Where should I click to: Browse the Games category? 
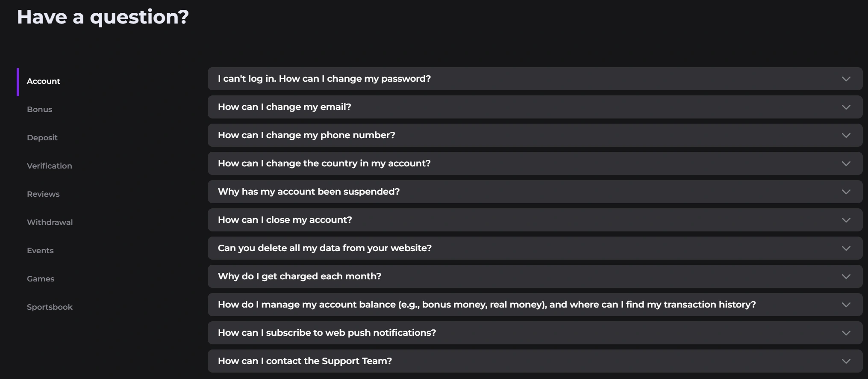[41, 278]
